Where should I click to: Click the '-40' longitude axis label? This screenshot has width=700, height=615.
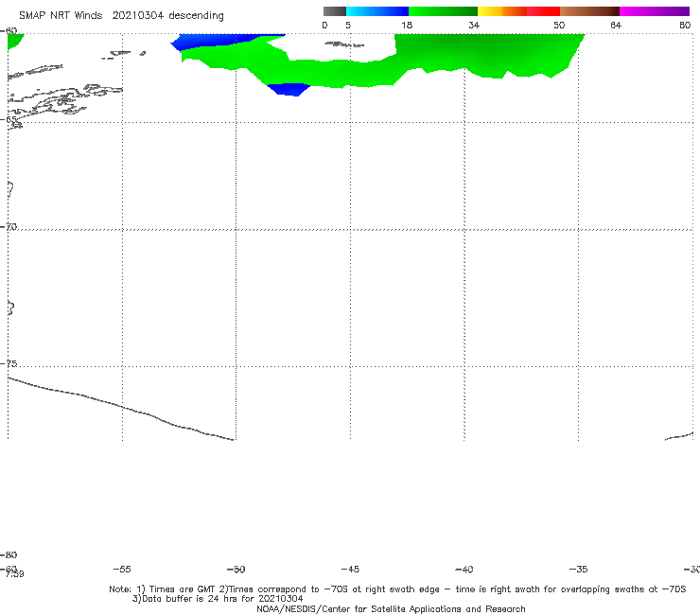click(x=464, y=569)
